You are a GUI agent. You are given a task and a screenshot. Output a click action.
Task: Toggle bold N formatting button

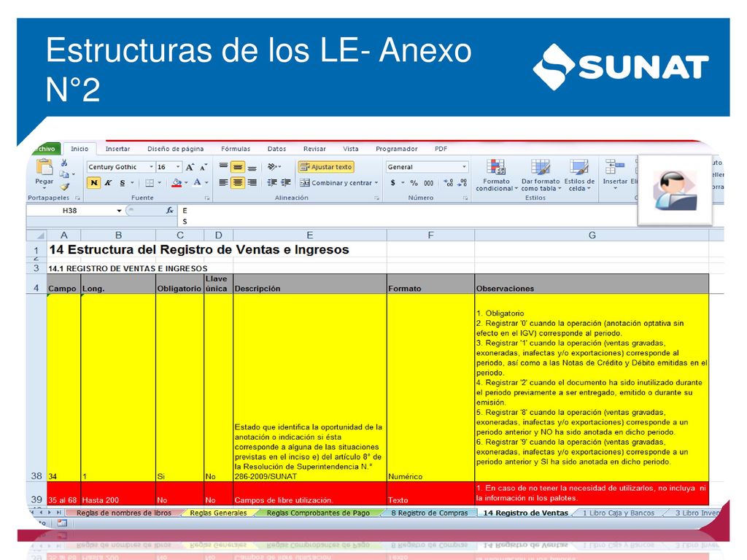94,183
